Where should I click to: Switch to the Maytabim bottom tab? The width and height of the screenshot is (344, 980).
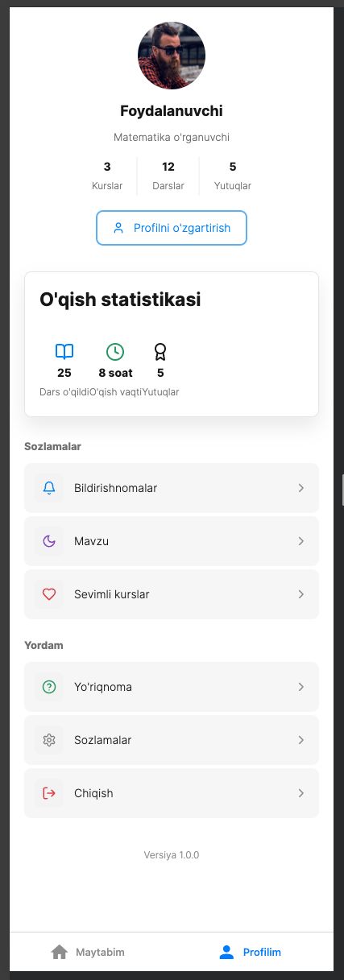click(x=88, y=952)
